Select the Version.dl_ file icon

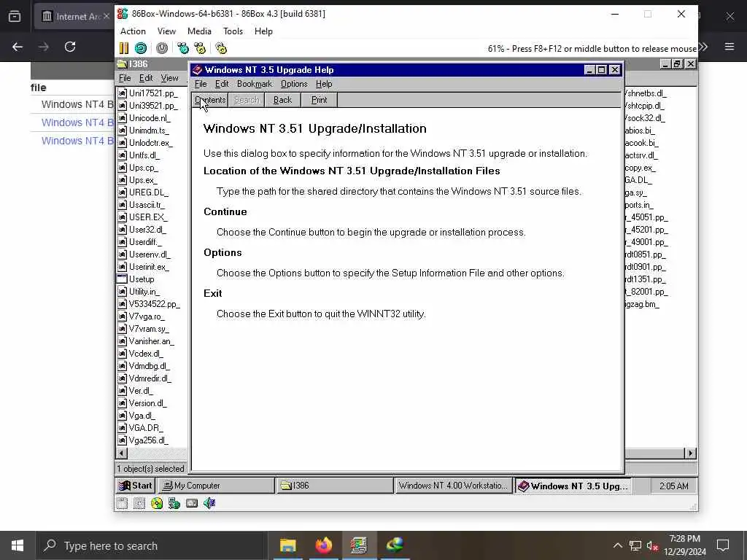[x=122, y=403]
